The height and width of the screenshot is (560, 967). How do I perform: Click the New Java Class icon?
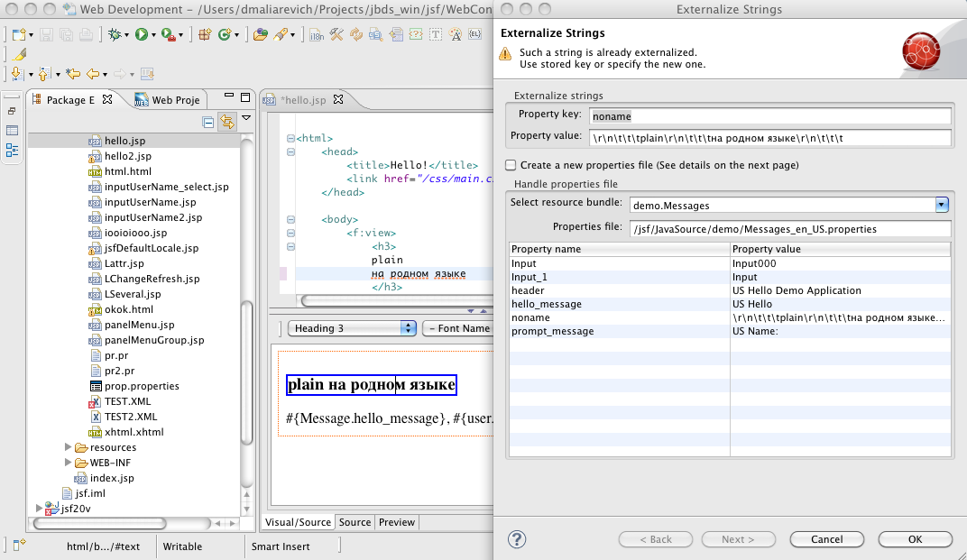223,35
